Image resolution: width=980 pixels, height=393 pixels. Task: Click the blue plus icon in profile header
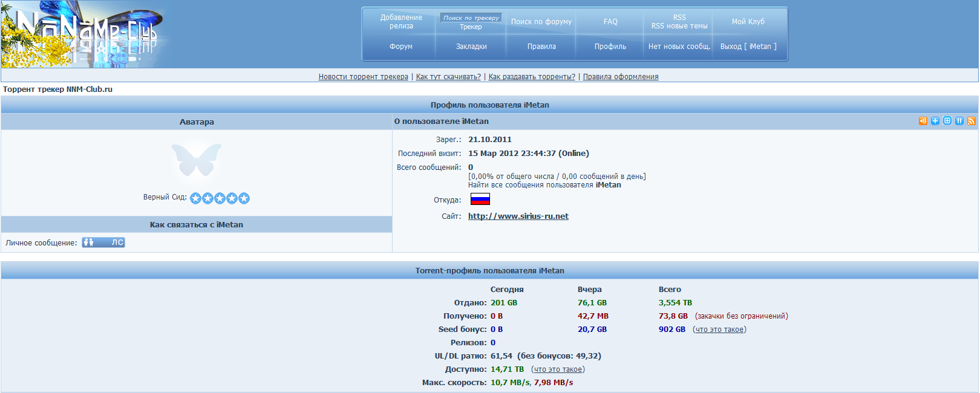(935, 121)
